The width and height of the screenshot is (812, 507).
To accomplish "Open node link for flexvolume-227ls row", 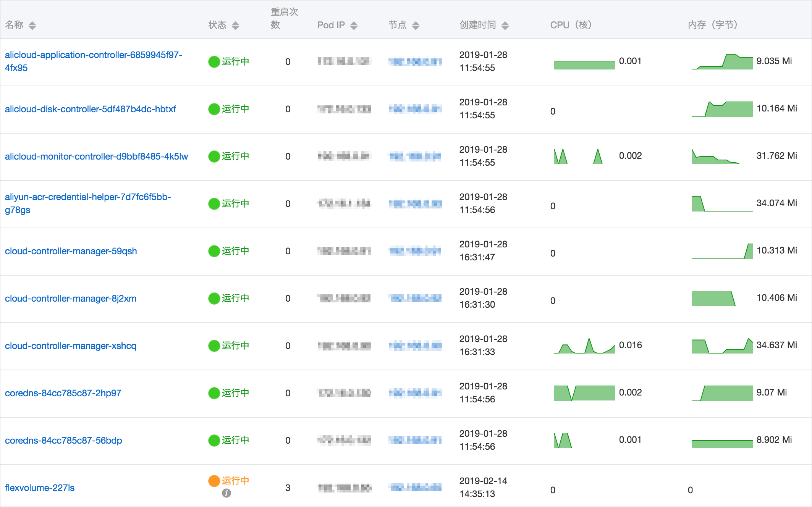I will (x=415, y=487).
